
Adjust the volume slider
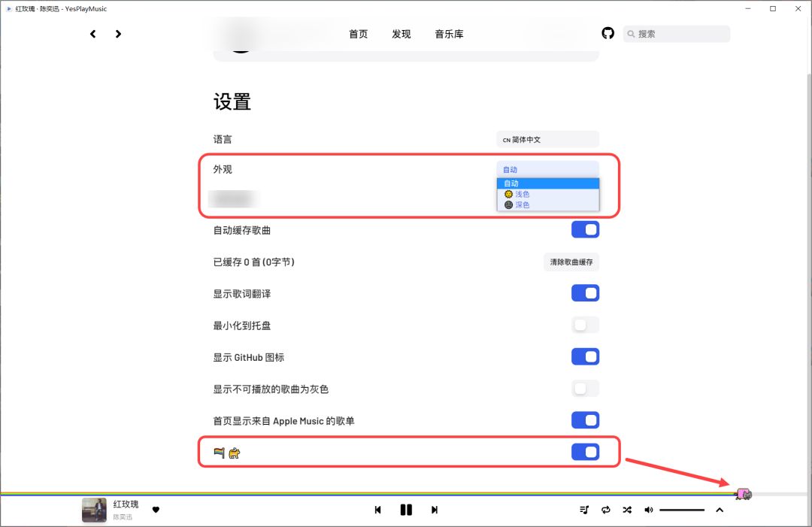pos(682,510)
